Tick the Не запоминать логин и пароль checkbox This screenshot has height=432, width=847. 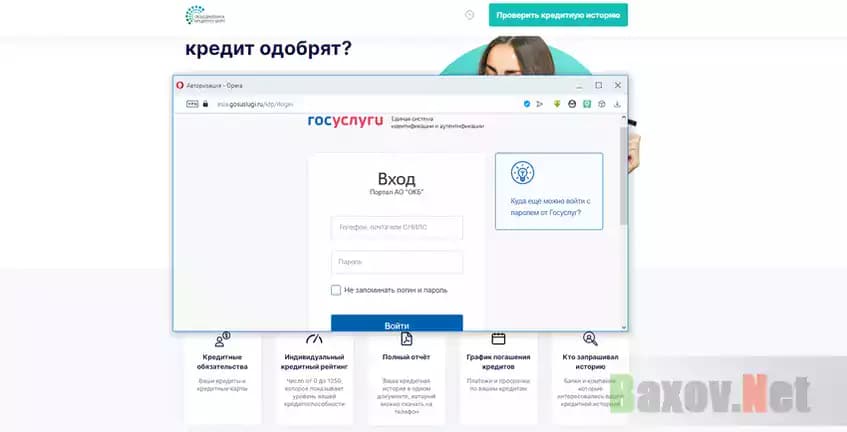pos(336,290)
